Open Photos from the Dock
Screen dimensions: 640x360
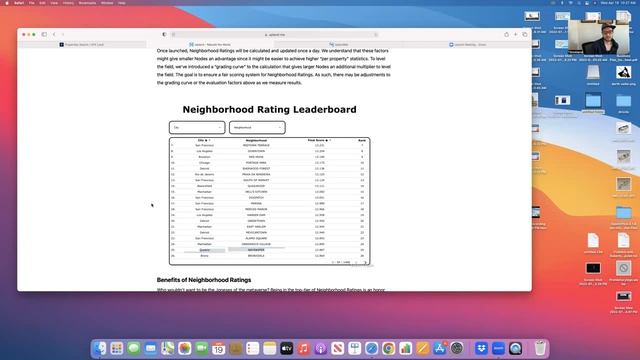184,348
